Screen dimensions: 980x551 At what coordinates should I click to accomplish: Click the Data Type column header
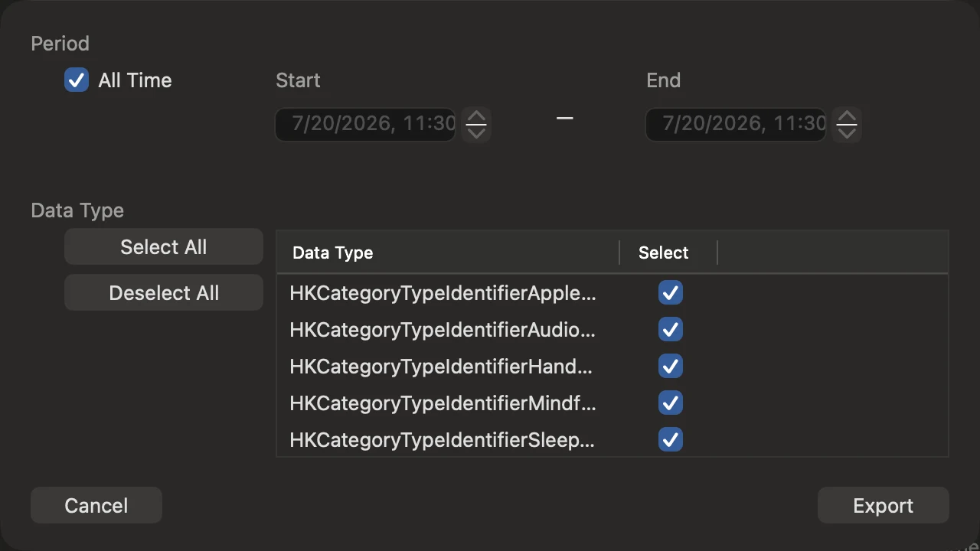tap(448, 253)
